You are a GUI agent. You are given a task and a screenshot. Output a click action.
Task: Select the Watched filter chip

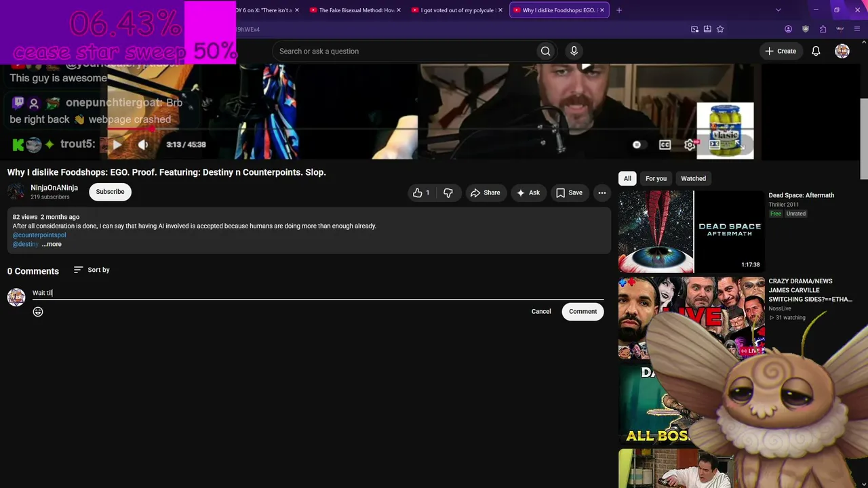[693, 178]
